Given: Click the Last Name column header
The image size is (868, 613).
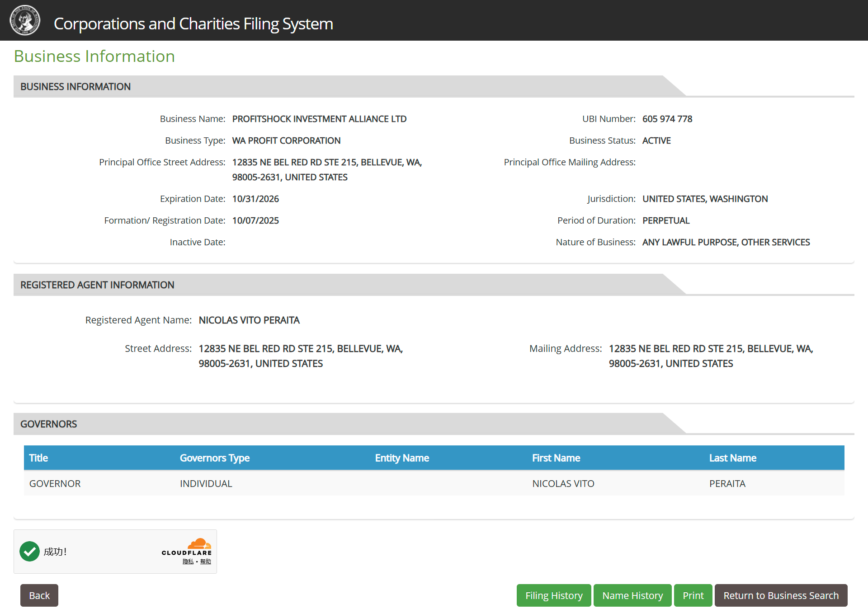Looking at the screenshot, I should click(732, 458).
